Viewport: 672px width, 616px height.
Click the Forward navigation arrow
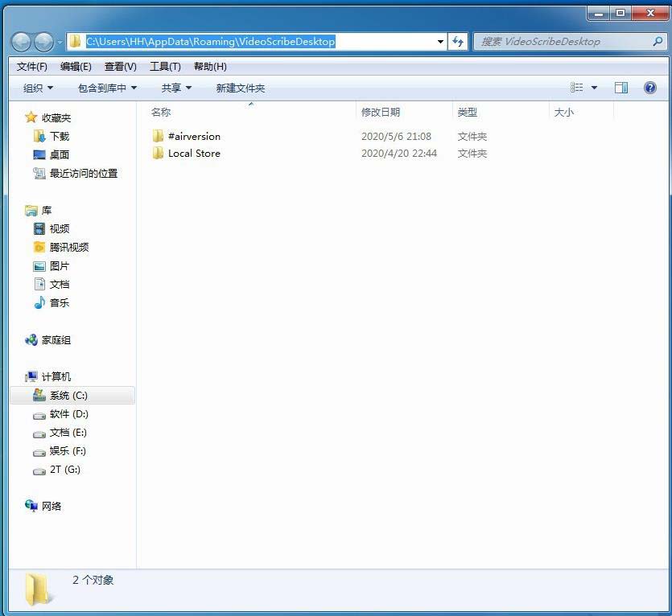point(43,42)
